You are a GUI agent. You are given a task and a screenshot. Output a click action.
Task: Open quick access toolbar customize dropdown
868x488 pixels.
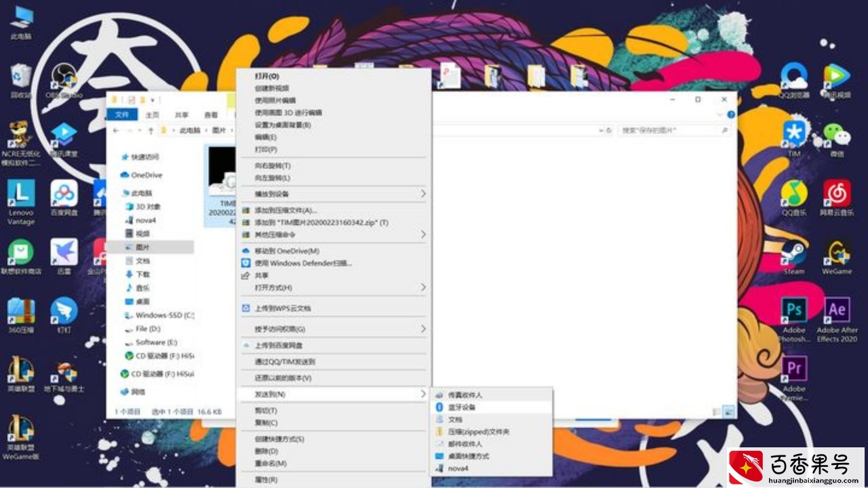(x=153, y=100)
